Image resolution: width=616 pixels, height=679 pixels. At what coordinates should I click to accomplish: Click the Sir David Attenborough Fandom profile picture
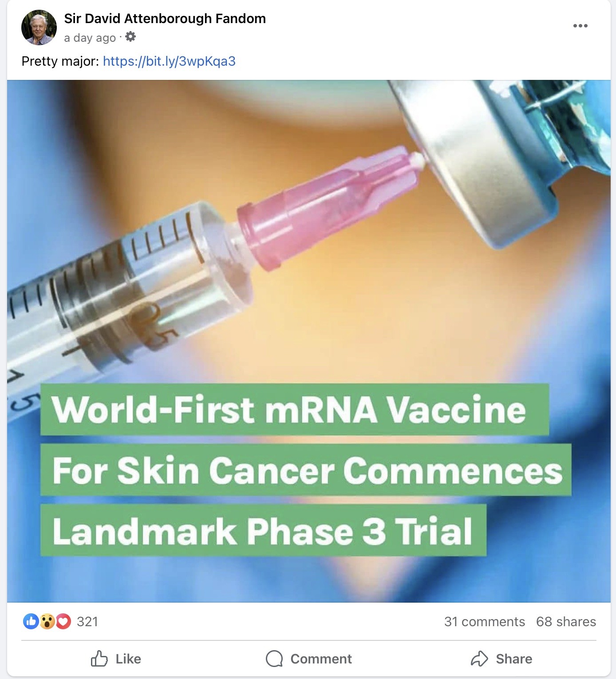[39, 28]
